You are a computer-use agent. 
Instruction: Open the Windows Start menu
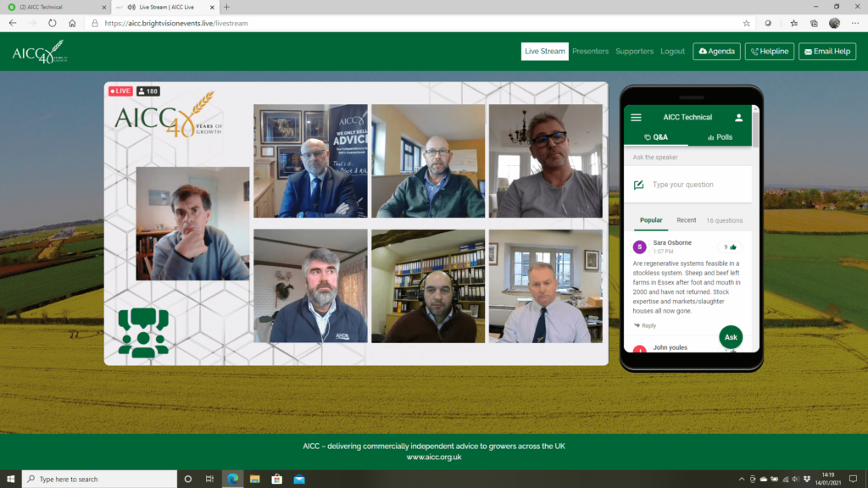pyautogui.click(x=10, y=480)
